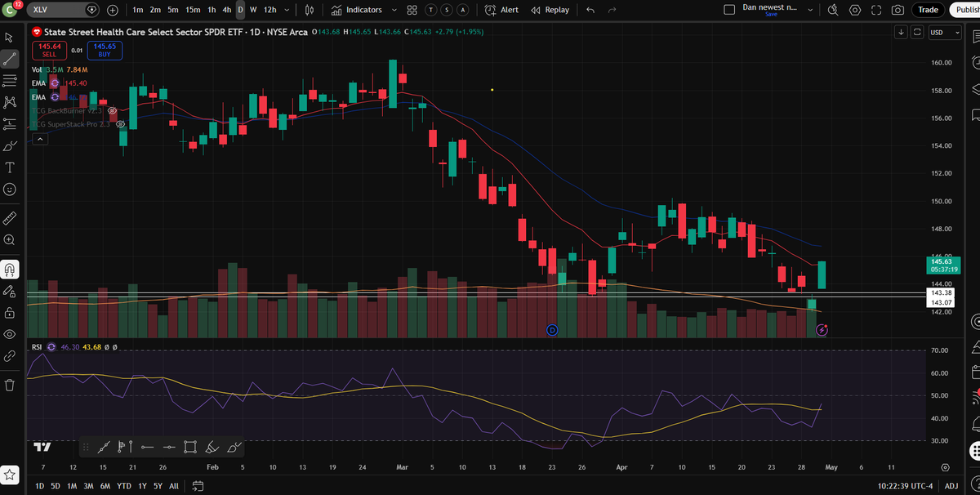Open the layout setup square icon
This screenshot has width=980, height=495.
pyautogui.click(x=729, y=10)
